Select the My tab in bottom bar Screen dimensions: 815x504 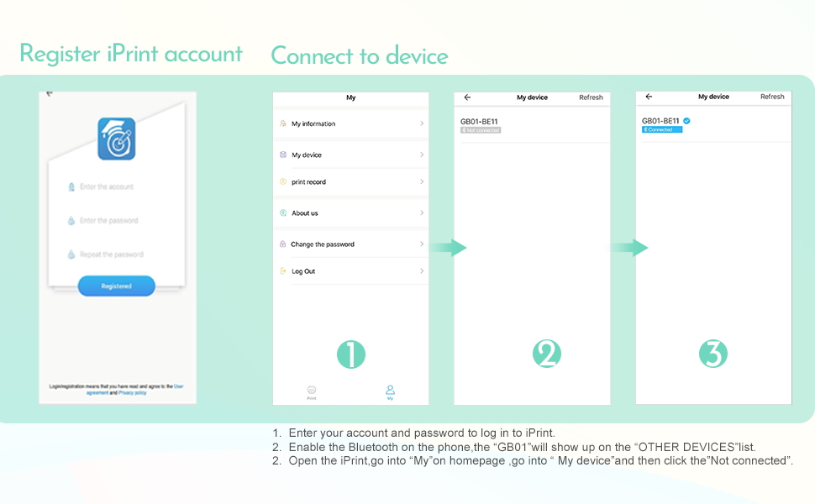[390, 391]
